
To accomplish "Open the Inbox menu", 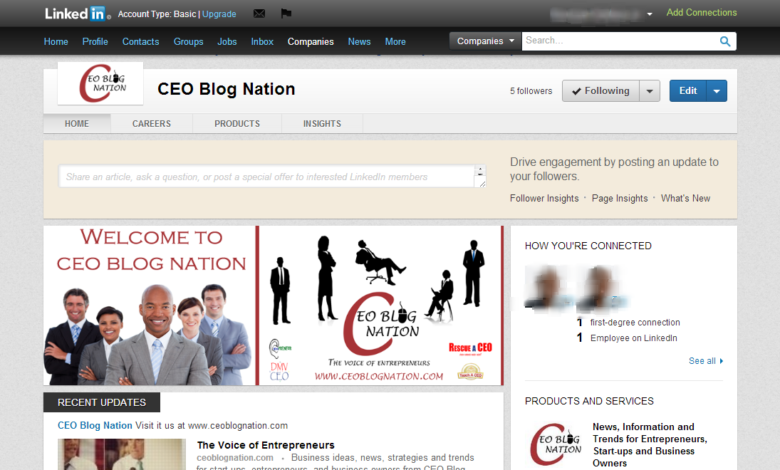I will click(x=262, y=42).
